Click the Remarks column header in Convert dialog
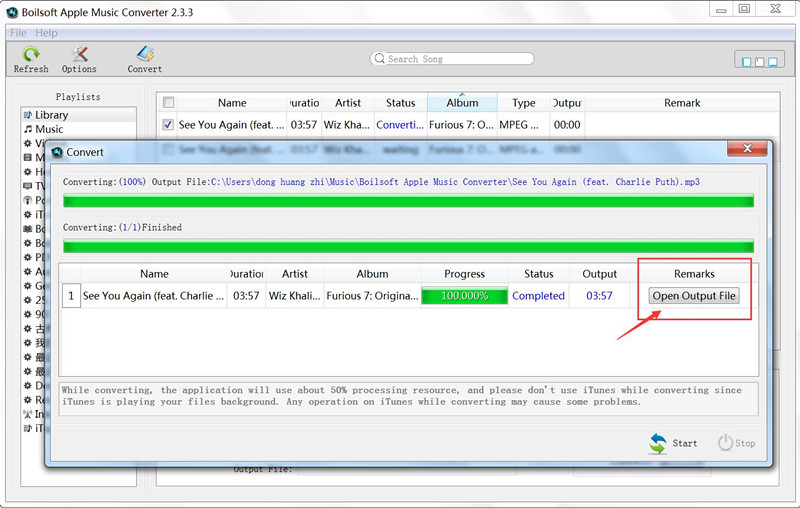Screen dimensions: 800x508 tap(694, 274)
